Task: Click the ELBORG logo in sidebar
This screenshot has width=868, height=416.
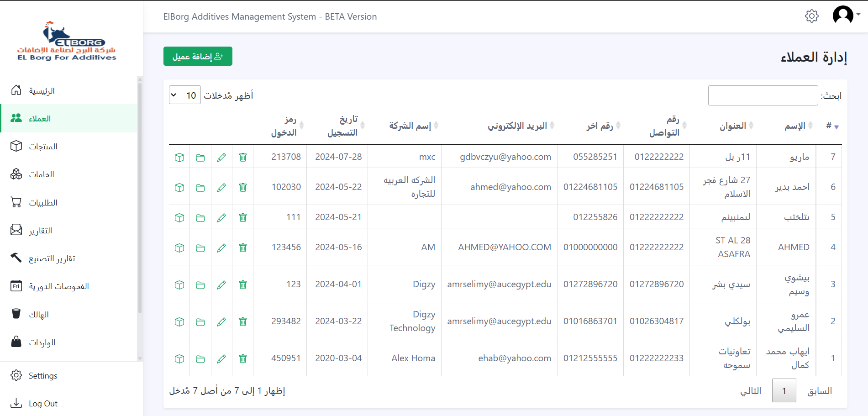Action: 67,41
